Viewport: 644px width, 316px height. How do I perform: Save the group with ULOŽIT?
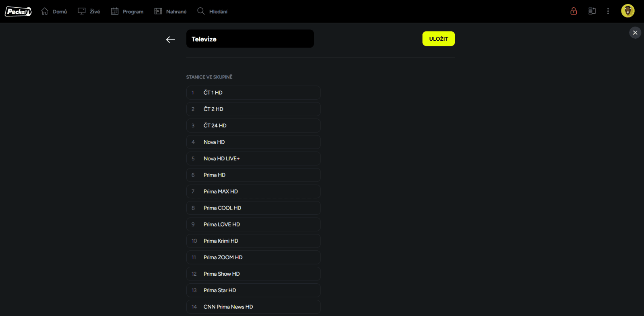coord(438,39)
